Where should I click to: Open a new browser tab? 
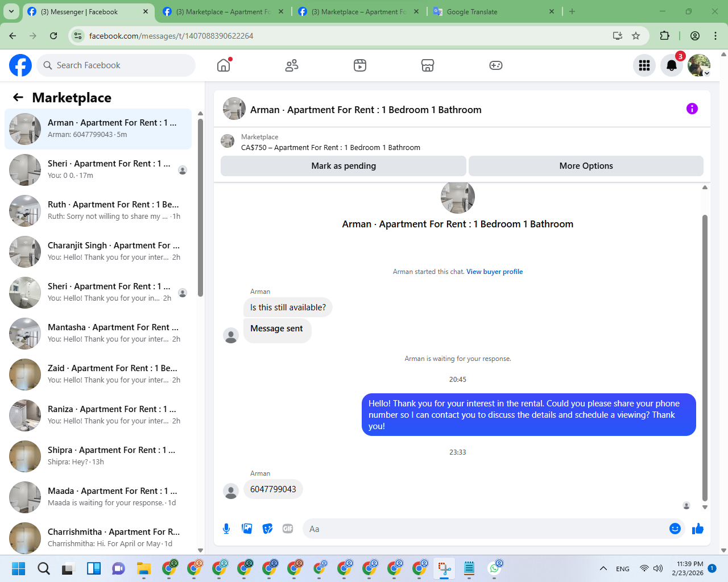(572, 11)
